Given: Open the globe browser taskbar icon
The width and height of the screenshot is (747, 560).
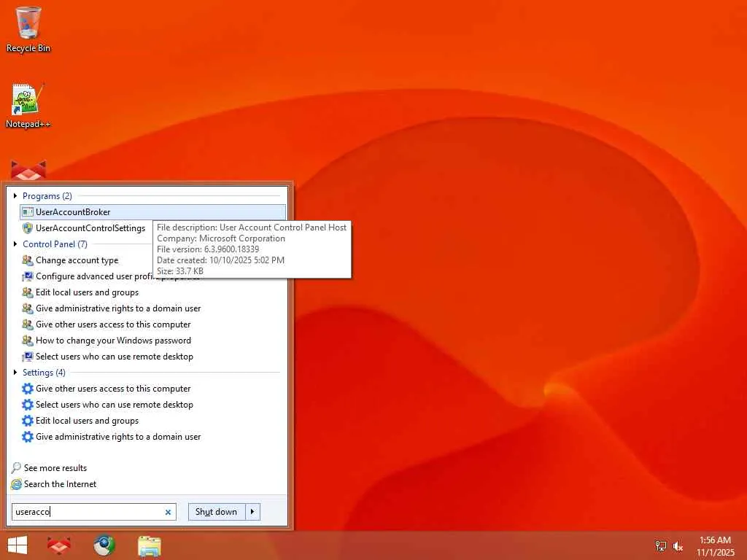Looking at the screenshot, I should (x=104, y=545).
